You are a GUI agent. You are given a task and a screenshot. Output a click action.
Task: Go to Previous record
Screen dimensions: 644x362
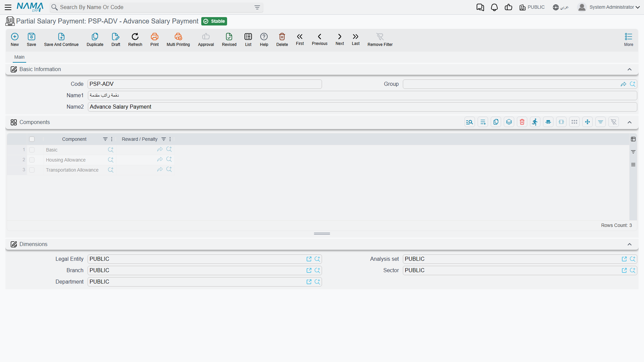pyautogui.click(x=320, y=39)
